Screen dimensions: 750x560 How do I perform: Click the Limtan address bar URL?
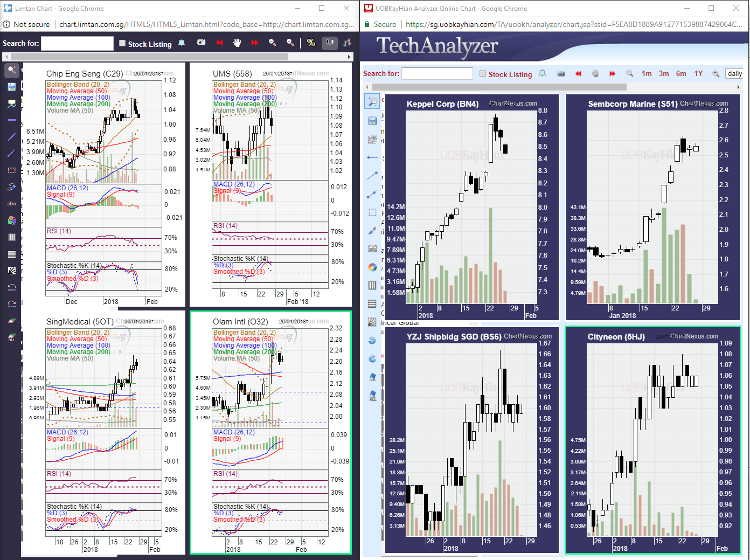pos(207,24)
